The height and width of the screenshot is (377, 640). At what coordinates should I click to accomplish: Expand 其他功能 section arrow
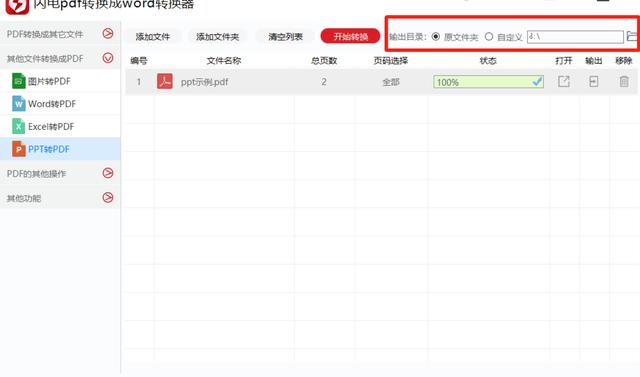[x=108, y=197]
